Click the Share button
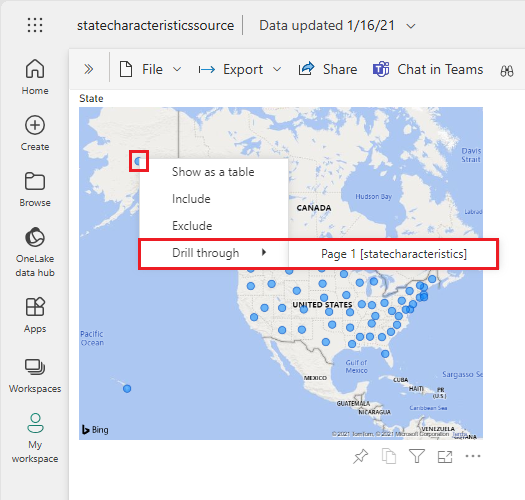The height and width of the screenshot is (500, 525). click(x=327, y=69)
